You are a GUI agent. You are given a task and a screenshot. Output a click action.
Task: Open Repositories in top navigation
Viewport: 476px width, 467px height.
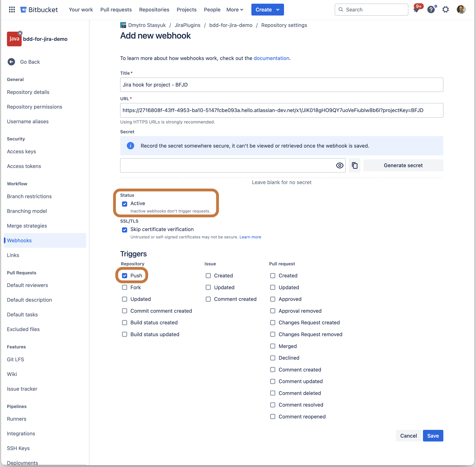(154, 10)
